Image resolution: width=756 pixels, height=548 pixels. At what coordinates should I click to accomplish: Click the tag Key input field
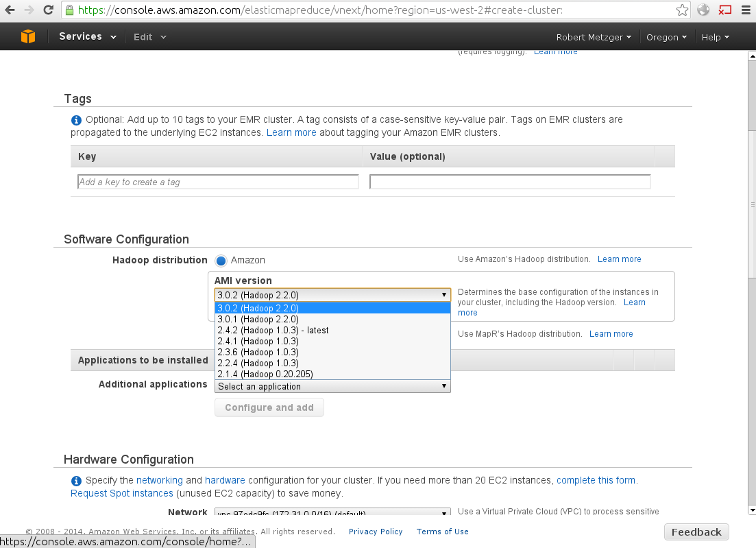coord(218,182)
